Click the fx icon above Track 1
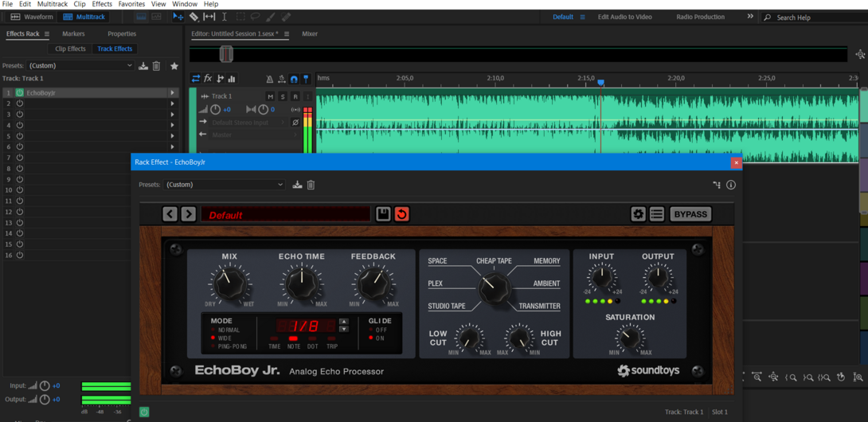This screenshot has width=868, height=422. tap(208, 79)
